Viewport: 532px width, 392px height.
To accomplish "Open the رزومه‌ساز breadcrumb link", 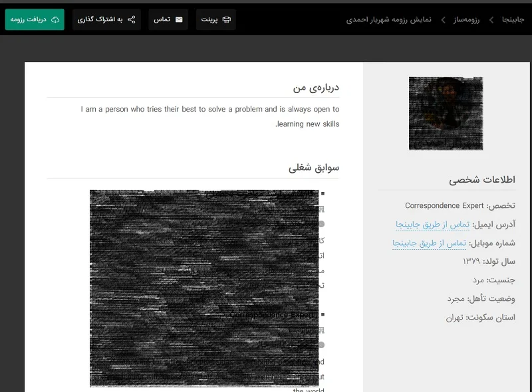I will [x=467, y=20].
